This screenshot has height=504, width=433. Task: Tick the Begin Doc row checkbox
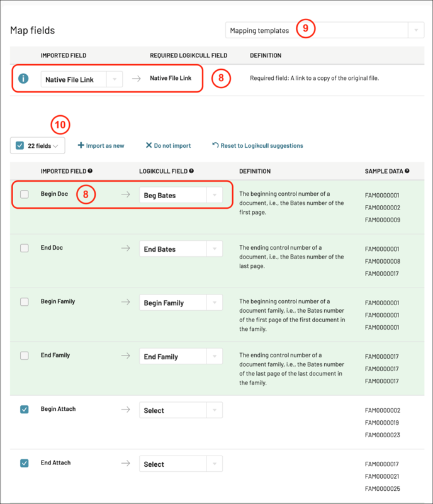25,194
